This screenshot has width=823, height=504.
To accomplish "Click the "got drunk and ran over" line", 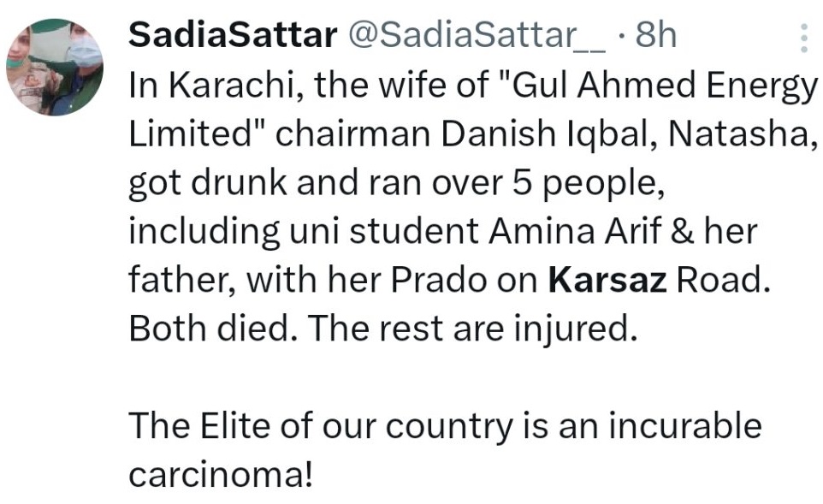I will [x=316, y=183].
